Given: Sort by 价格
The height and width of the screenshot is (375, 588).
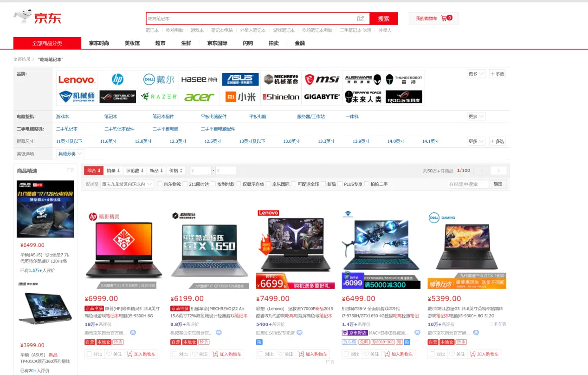Looking at the screenshot, I should [176, 171].
